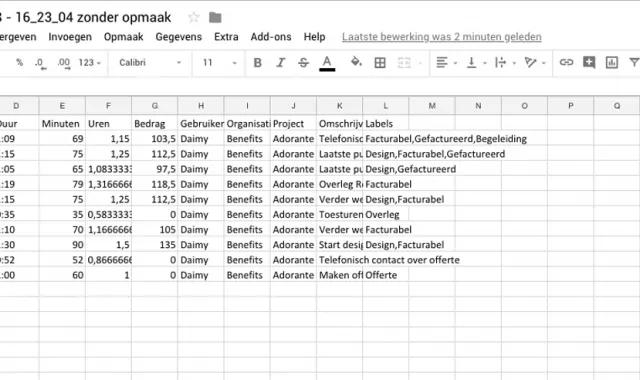The height and width of the screenshot is (380, 640).
Task: Open the Extra menu
Action: 226,37
